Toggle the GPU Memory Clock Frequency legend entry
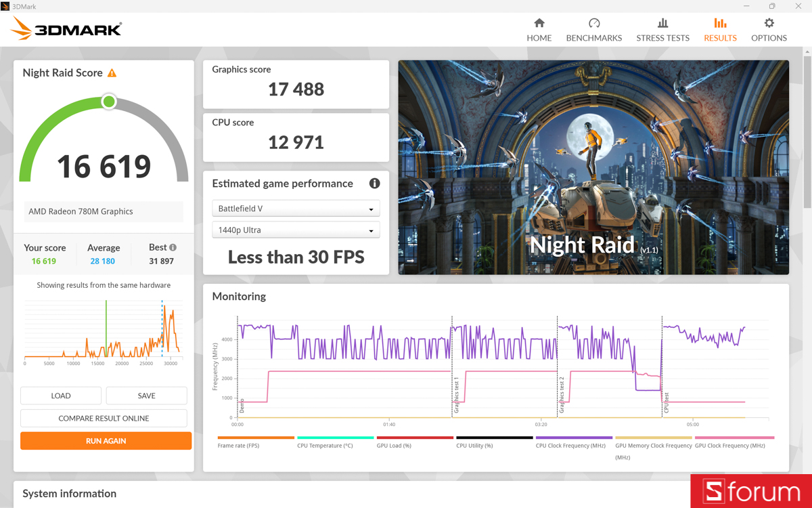This screenshot has width=812, height=508. (x=653, y=447)
